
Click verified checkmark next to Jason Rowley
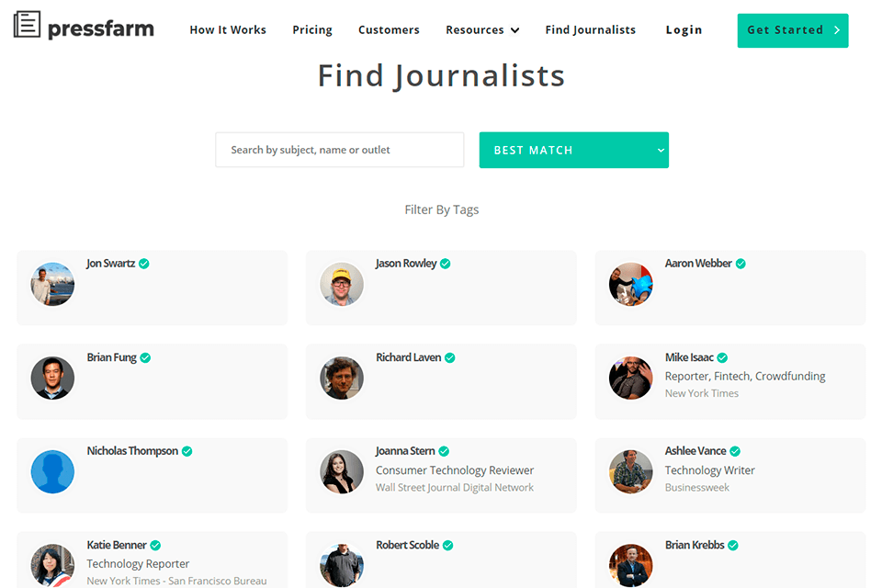pyautogui.click(x=446, y=264)
